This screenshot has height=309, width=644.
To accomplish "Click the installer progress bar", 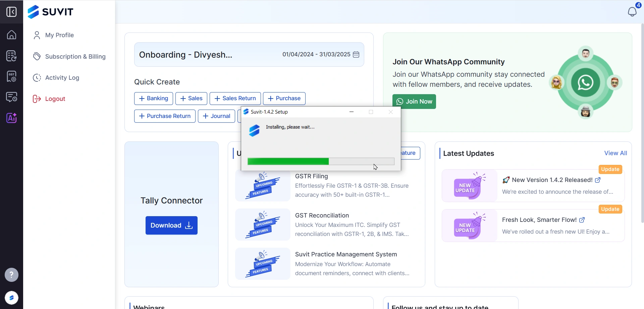I will point(321,162).
